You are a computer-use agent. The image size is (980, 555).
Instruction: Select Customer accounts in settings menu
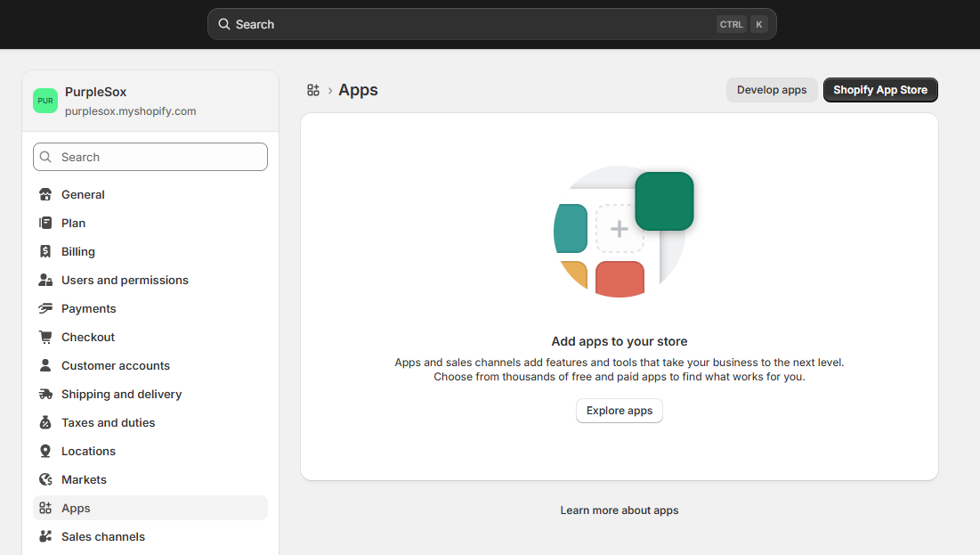(116, 365)
